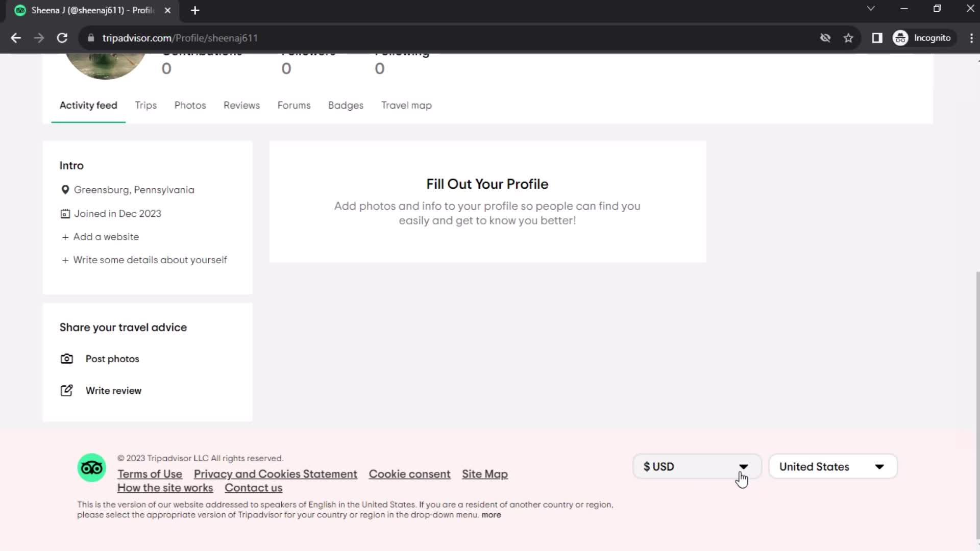This screenshot has height=551, width=980.
Task: Open the Trips tab
Action: coord(146,105)
